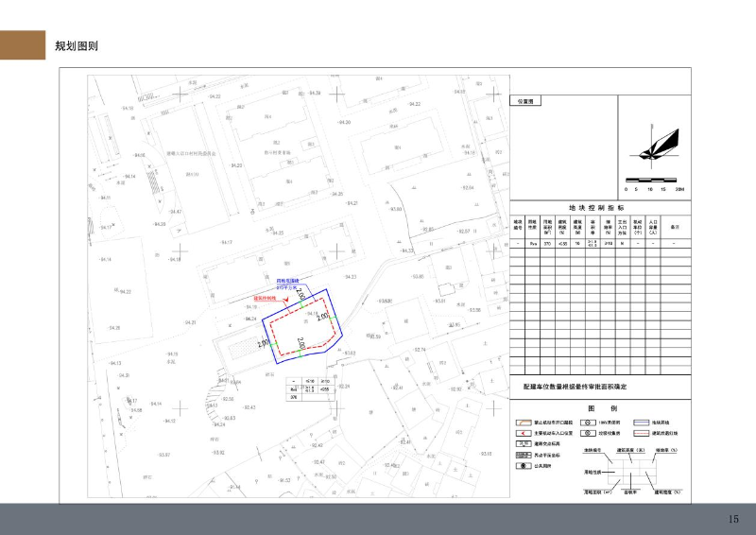Click the top circle symbol in the legend's middle column
Image resolution: width=756 pixels, height=535 pixels.
(x=587, y=423)
